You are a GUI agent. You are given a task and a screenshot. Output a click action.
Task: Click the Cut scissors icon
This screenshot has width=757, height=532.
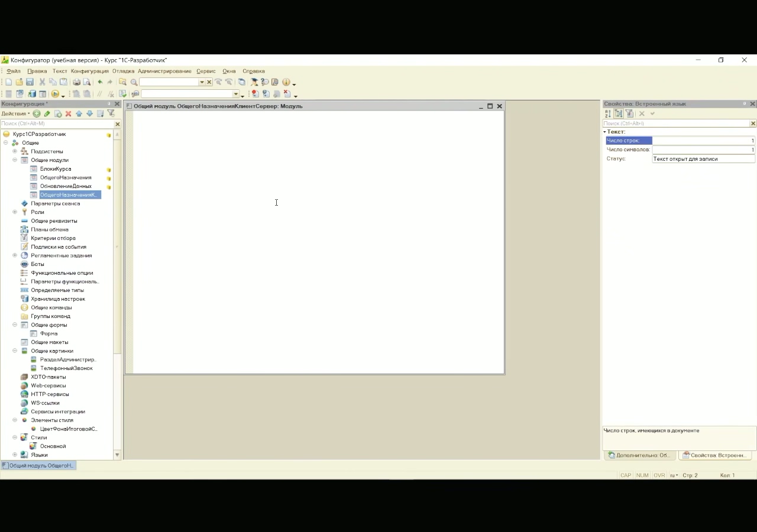[x=42, y=82]
